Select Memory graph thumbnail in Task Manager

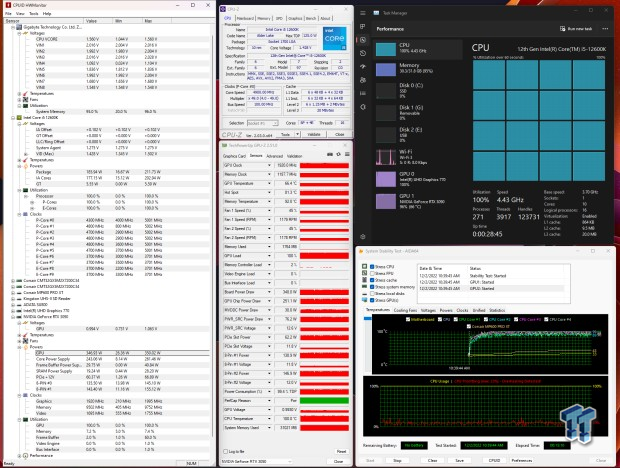386,70
